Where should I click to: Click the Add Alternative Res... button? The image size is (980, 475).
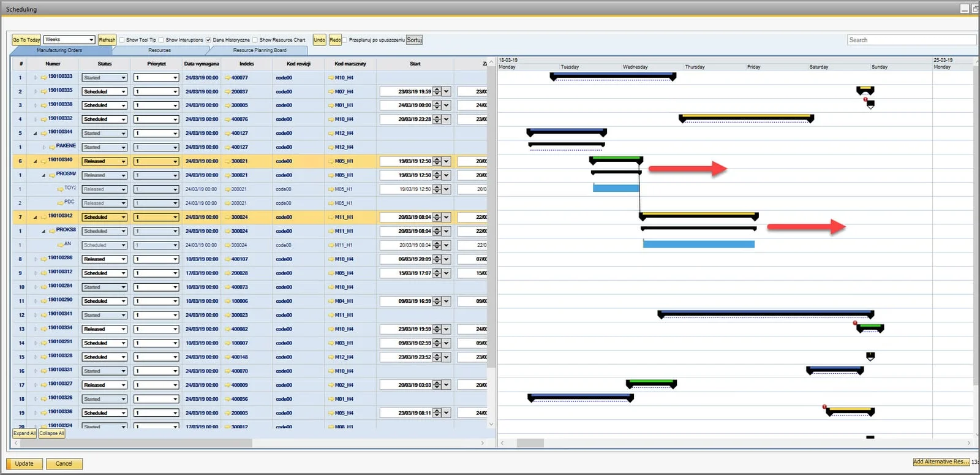coord(941,462)
